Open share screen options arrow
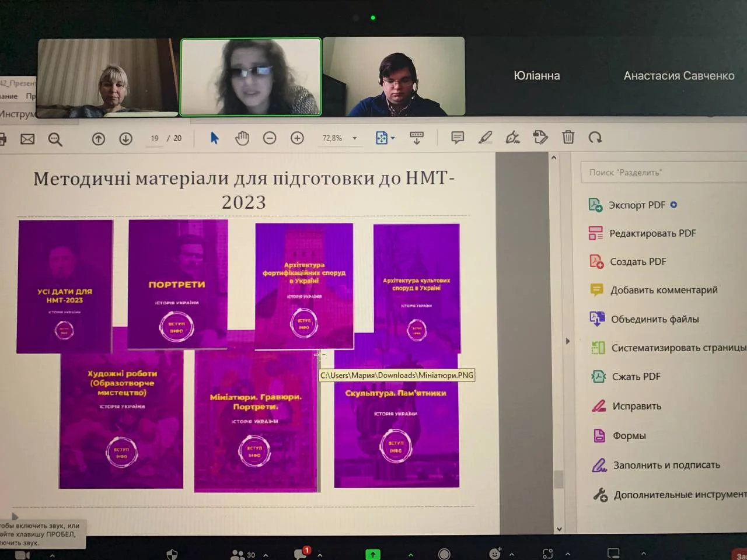The height and width of the screenshot is (560, 747). point(410,555)
